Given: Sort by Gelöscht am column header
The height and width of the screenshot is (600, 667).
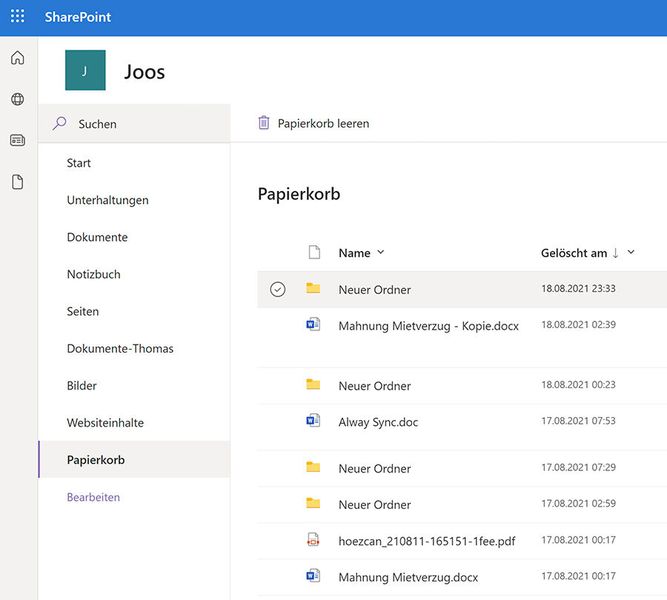Looking at the screenshot, I should pyautogui.click(x=574, y=253).
